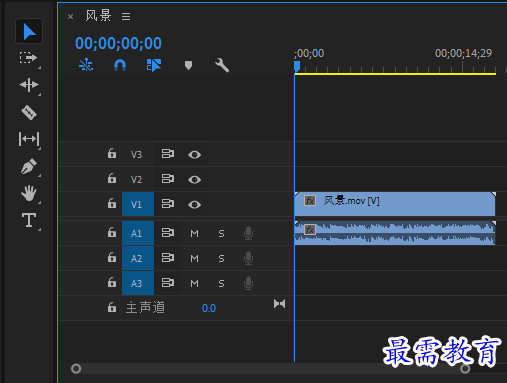Click the time ruler at 00;00;14;29

pyautogui.click(x=463, y=53)
